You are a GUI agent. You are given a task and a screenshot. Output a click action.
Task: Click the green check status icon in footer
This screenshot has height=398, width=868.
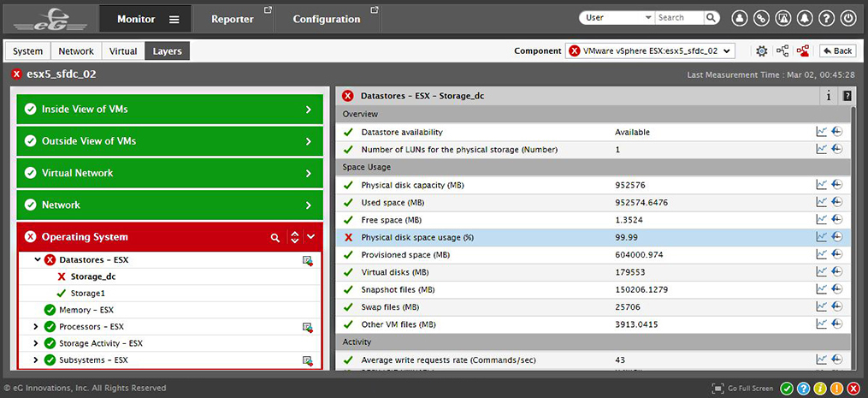tap(787, 389)
